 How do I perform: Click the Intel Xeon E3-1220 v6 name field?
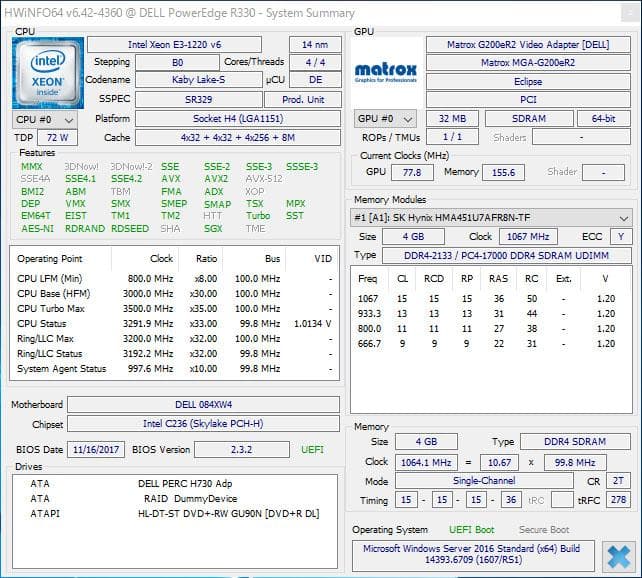point(174,45)
